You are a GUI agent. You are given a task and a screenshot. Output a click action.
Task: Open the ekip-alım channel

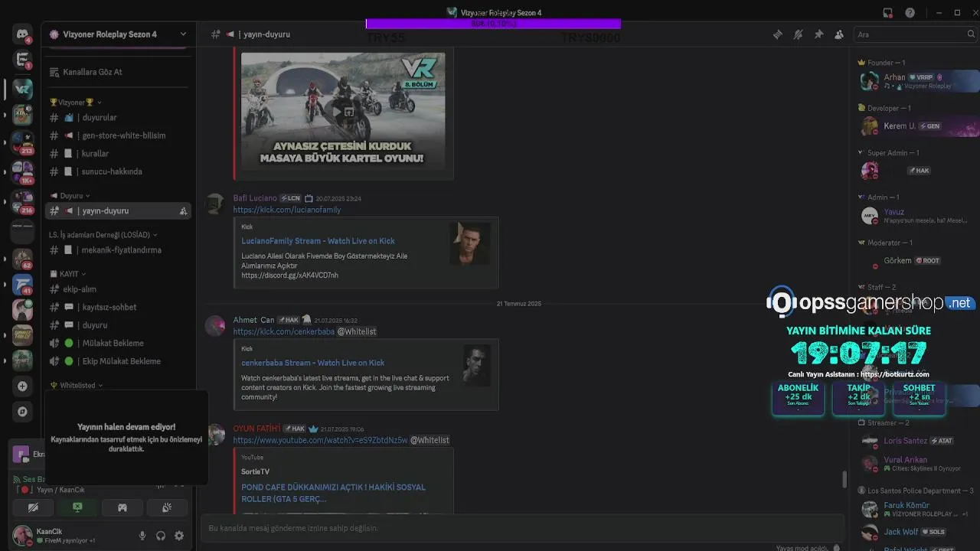click(x=118, y=289)
